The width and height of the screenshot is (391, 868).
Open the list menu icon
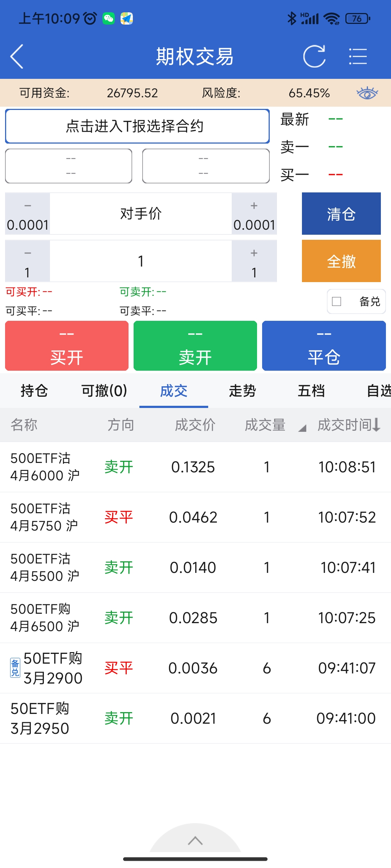pos(358,56)
